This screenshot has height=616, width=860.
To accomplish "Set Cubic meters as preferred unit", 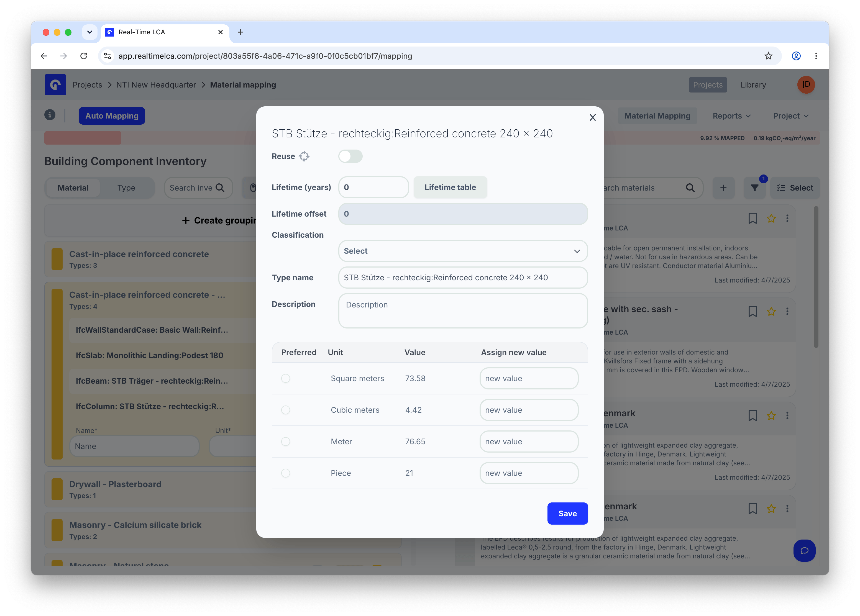I will click(286, 410).
